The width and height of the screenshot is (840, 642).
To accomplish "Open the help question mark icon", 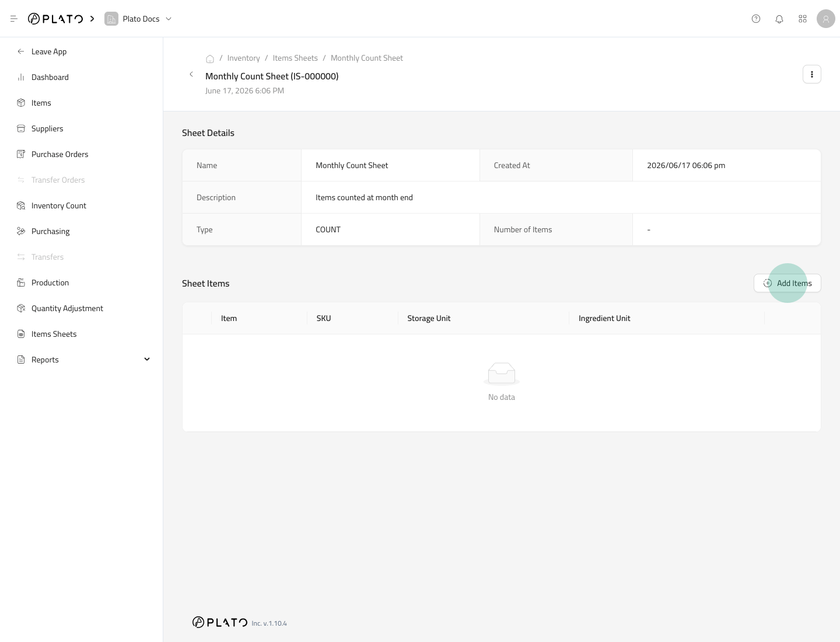I will (756, 19).
